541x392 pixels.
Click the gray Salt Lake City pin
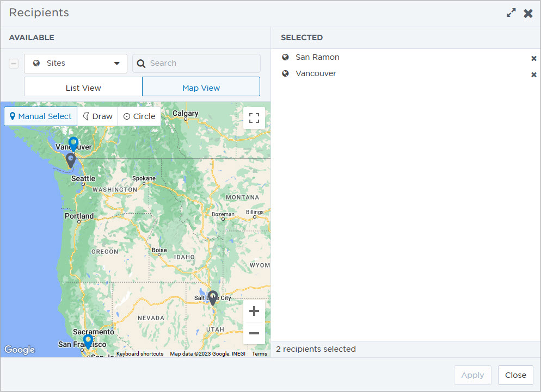213,297
